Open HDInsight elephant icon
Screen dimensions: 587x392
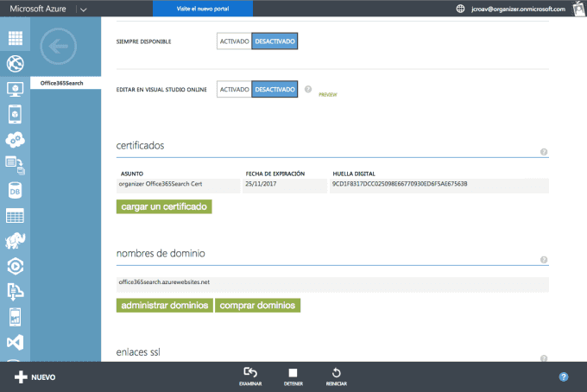coord(16,241)
